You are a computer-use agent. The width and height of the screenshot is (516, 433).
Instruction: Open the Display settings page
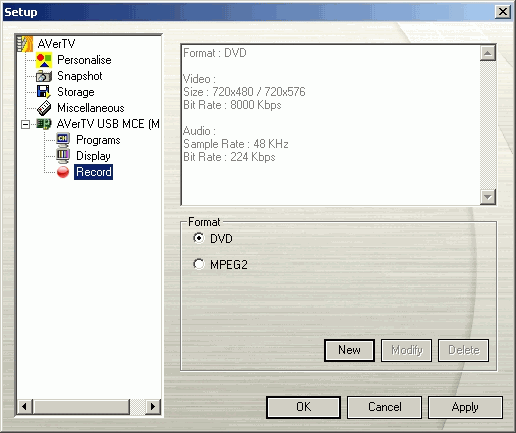tap(93, 156)
